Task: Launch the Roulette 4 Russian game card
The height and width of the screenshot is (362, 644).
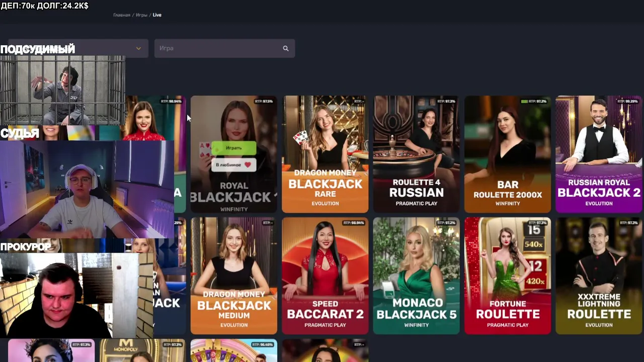Action: [x=416, y=154]
